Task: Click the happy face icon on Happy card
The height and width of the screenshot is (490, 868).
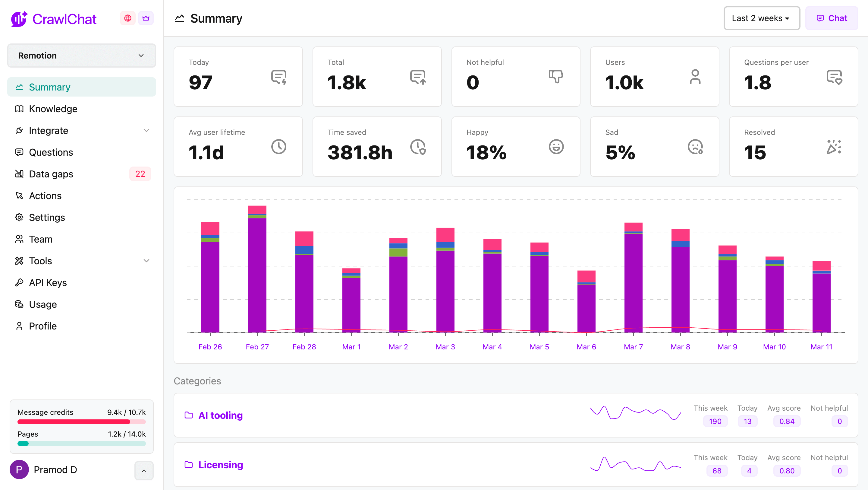Action: (x=556, y=147)
